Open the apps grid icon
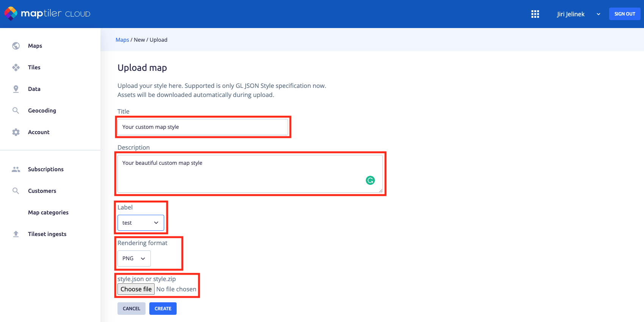644x322 pixels. [535, 14]
